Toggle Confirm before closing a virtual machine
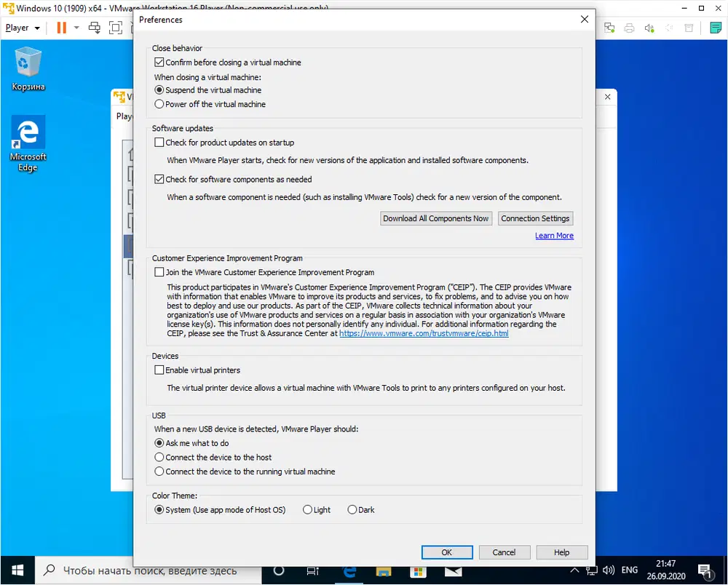 pos(159,62)
